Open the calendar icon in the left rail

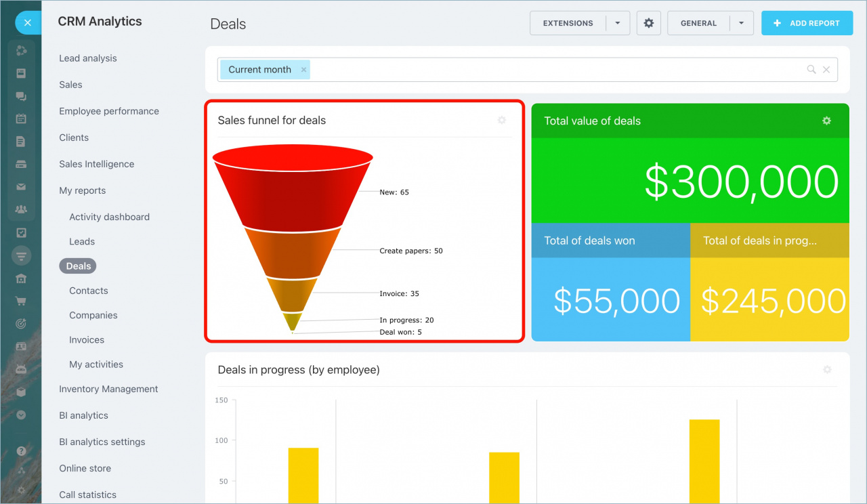21,119
